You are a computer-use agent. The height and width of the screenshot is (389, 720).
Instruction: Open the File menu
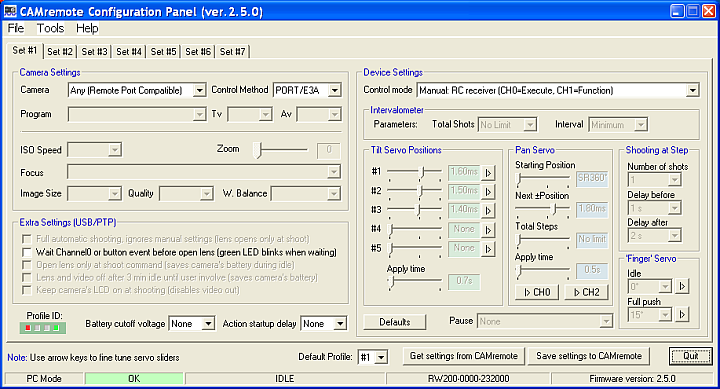[x=16, y=28]
